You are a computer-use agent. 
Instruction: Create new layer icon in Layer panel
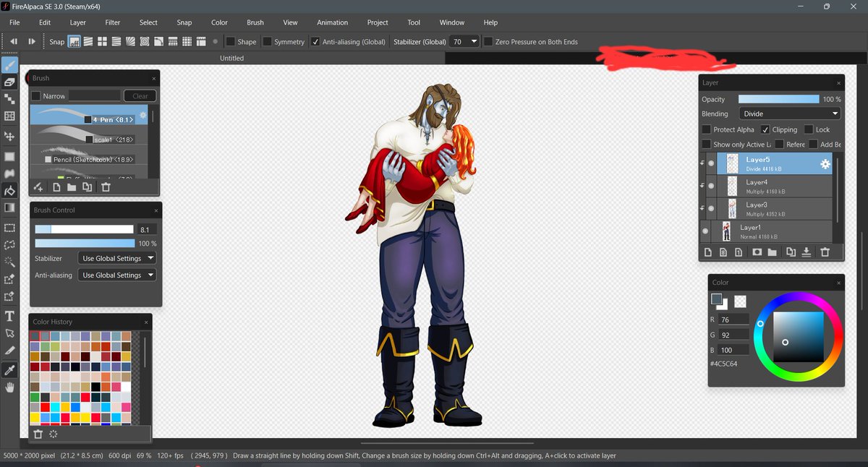pyautogui.click(x=709, y=252)
